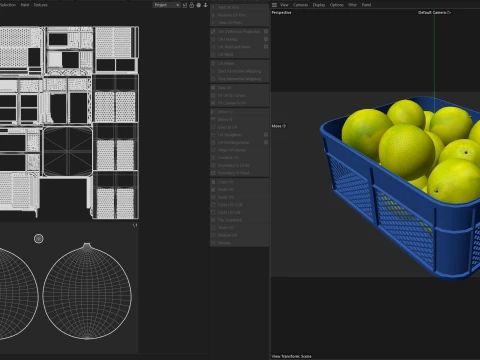Choose Clear UV Pins
Image resolution: width=480 pixels, height=360 pixels.
click(x=239, y=22)
